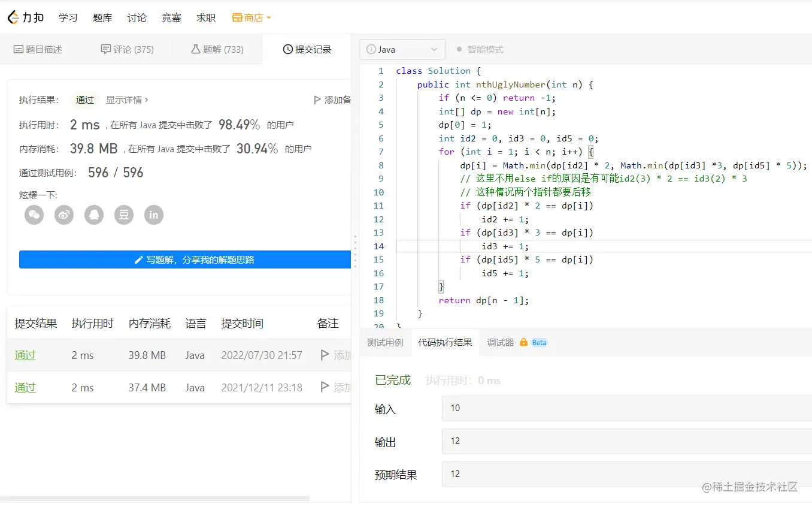Screen dimensions: 812x507
Task: Click the panel divider drag handle
Action: pos(355,252)
